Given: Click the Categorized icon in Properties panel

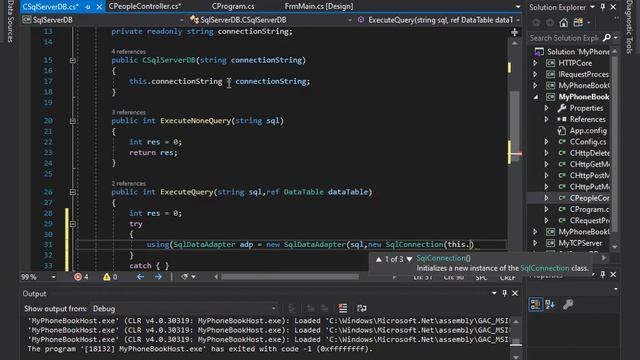Looking at the screenshot, I should tap(536, 304).
